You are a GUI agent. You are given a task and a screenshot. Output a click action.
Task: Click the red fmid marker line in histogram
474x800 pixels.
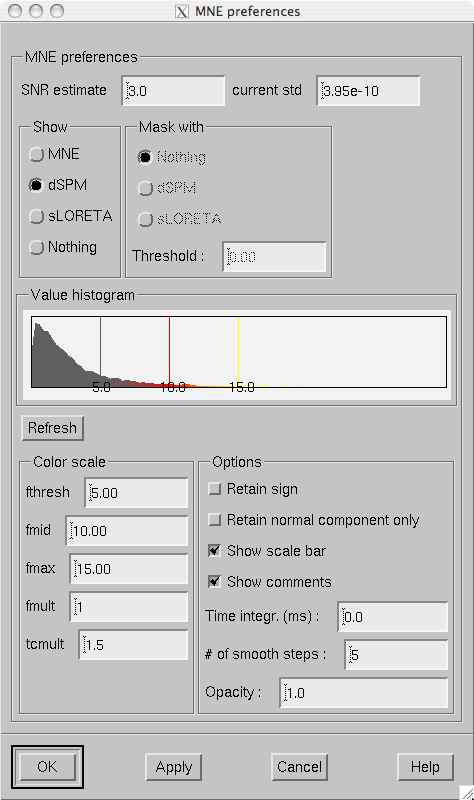[169, 349]
